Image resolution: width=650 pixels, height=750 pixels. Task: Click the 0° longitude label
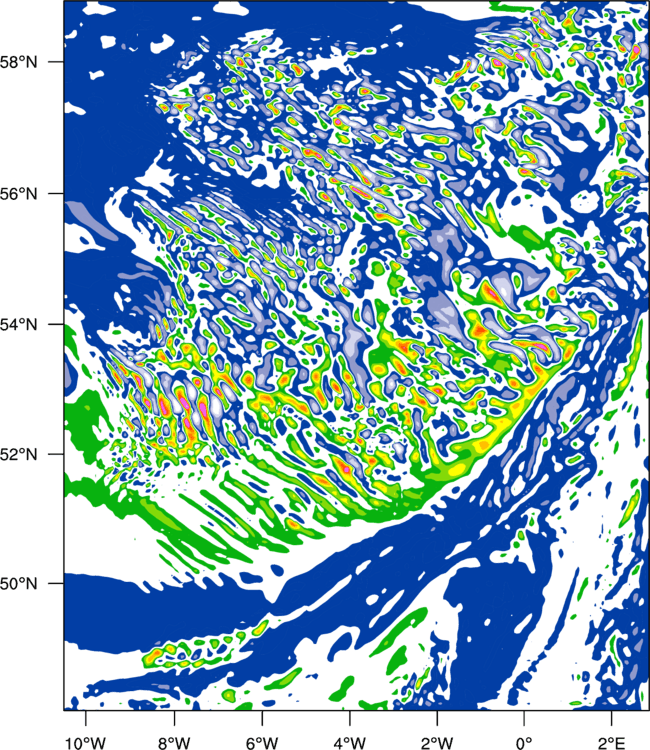(x=524, y=743)
